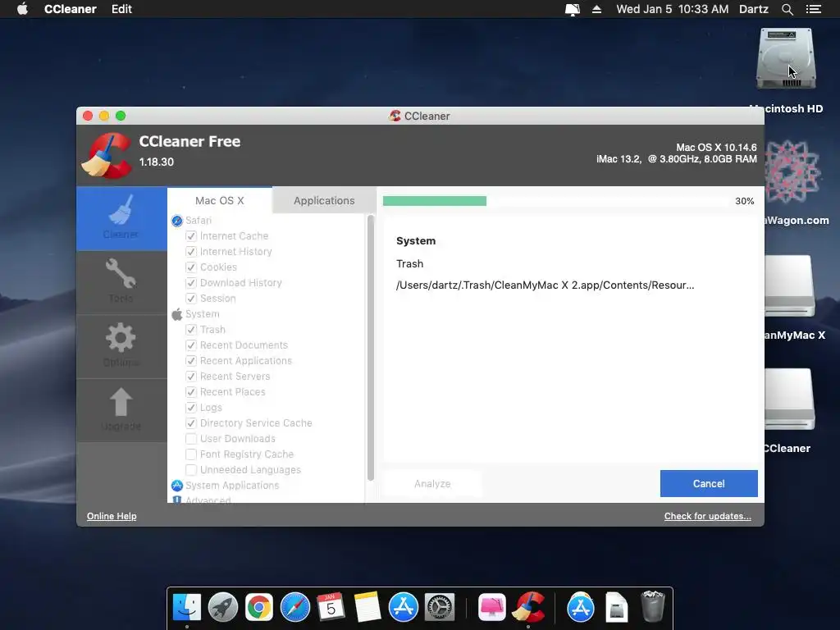Open Calendar from the dock
840x630 pixels.
[x=331, y=607]
